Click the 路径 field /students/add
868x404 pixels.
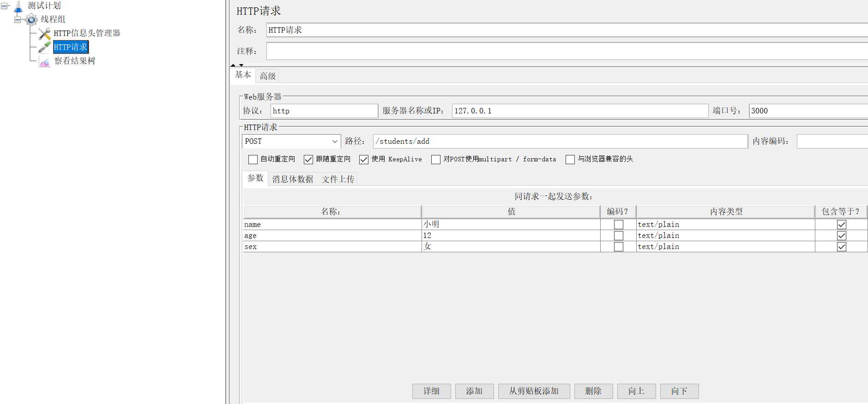pos(561,142)
